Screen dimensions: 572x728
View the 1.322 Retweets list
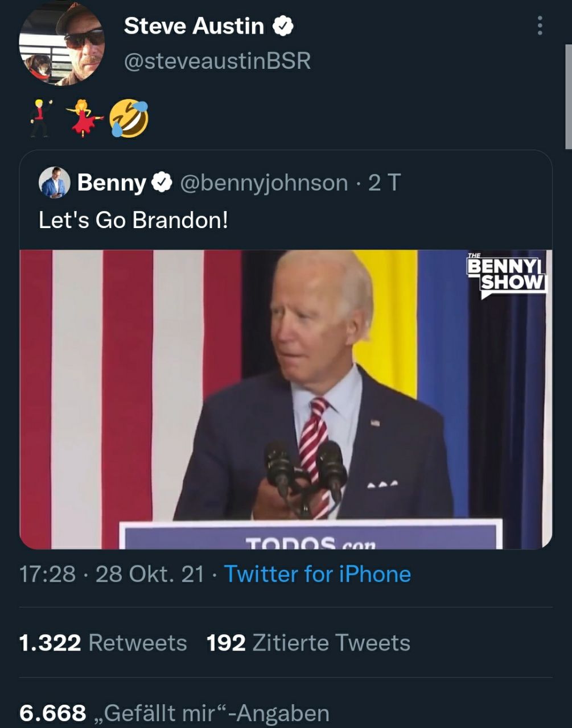[103, 643]
